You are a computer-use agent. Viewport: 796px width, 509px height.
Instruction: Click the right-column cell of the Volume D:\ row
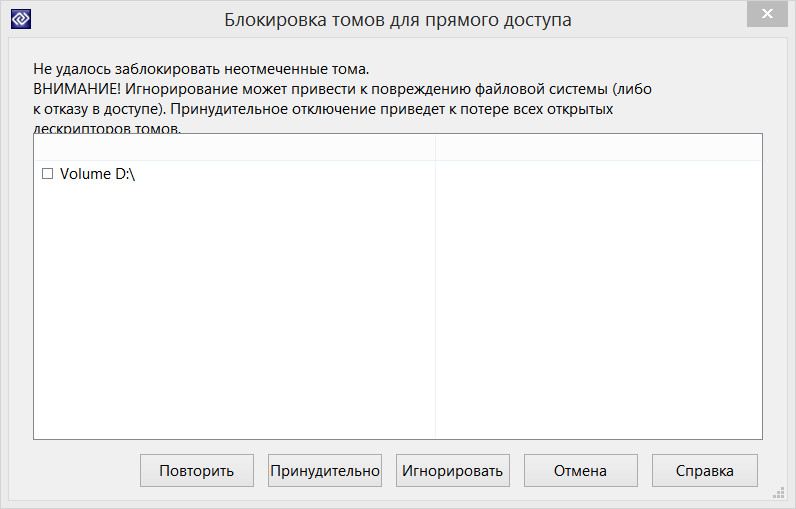tap(598, 174)
